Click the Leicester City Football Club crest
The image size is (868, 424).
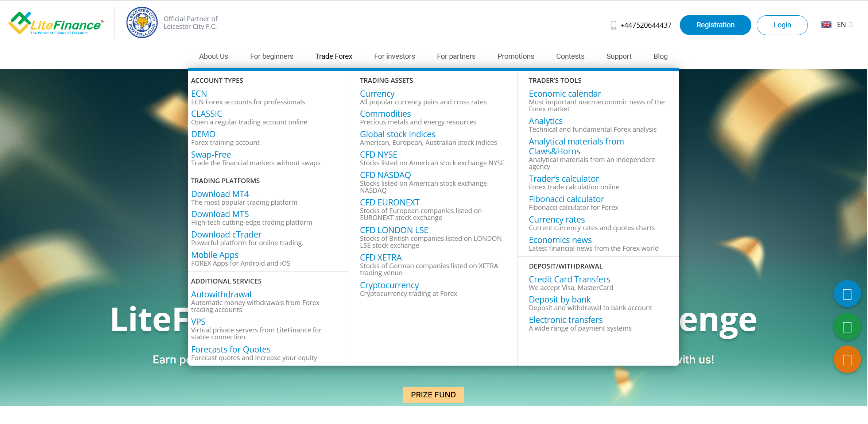click(142, 22)
